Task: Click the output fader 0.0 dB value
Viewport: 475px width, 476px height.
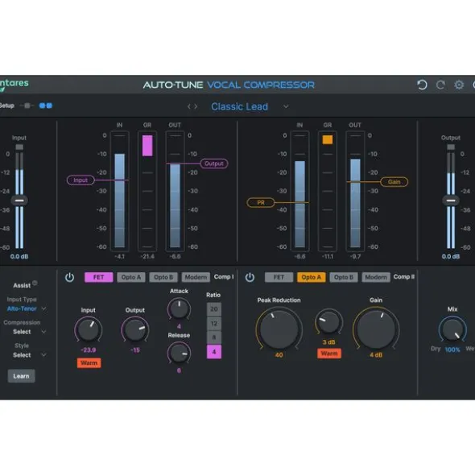Action: pos(451,256)
